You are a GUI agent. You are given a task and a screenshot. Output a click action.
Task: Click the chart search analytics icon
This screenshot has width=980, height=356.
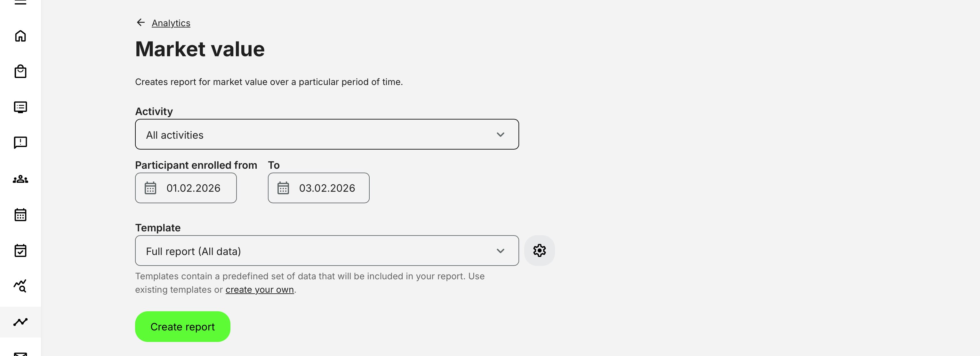pos(20,286)
